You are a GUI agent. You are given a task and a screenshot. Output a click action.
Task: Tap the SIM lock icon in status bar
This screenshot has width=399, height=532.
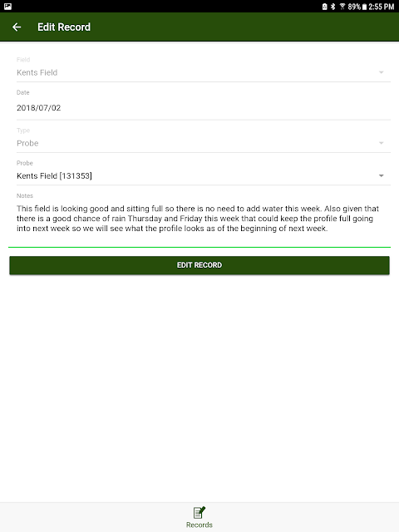[x=325, y=7]
